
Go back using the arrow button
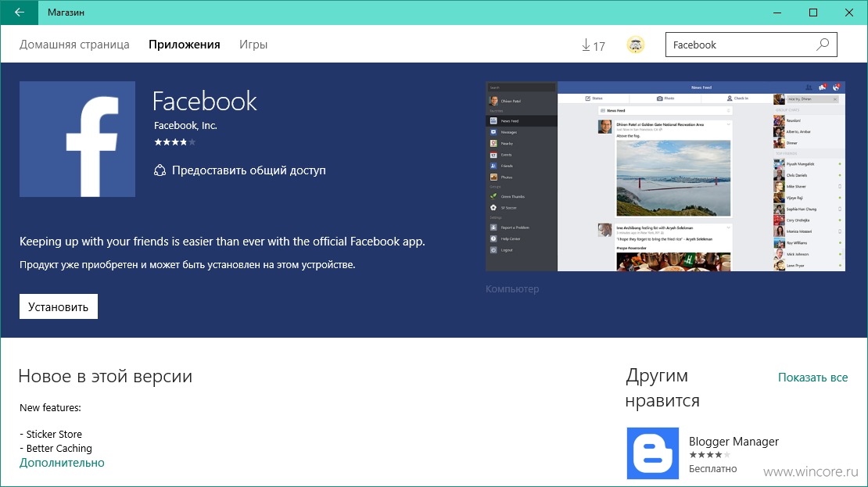pos(20,13)
